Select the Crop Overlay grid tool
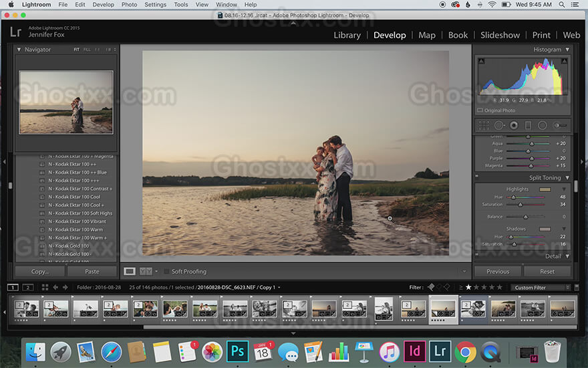This screenshot has width=588, height=368. pos(484,125)
